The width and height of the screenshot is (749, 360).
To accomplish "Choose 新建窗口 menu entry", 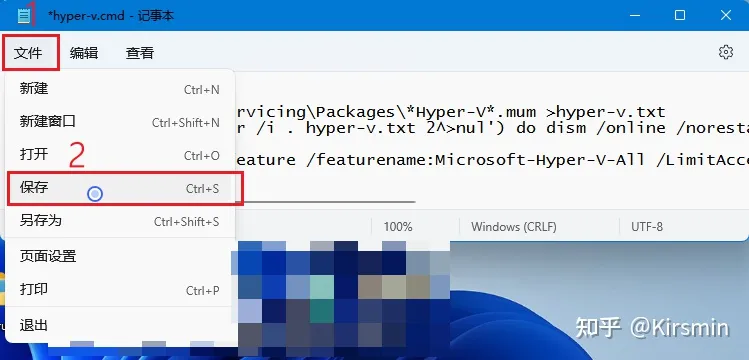I will point(119,122).
